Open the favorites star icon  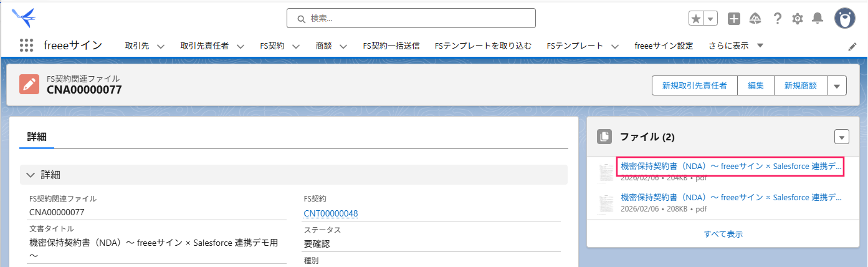tap(696, 19)
